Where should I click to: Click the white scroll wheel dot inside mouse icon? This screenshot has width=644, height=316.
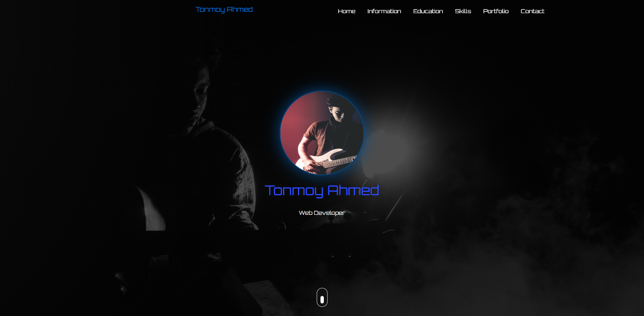point(322,299)
